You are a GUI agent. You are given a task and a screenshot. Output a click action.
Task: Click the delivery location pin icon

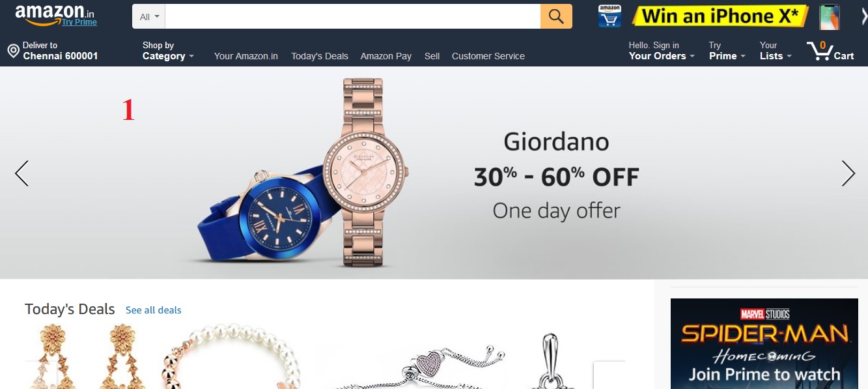12,51
